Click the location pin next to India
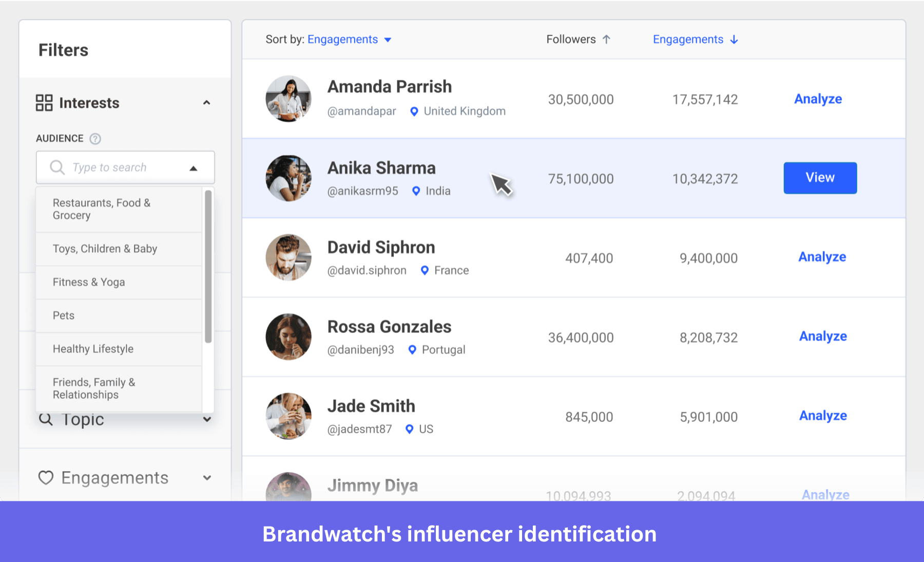Viewport: 924px width, 562px height. pyautogui.click(x=415, y=191)
